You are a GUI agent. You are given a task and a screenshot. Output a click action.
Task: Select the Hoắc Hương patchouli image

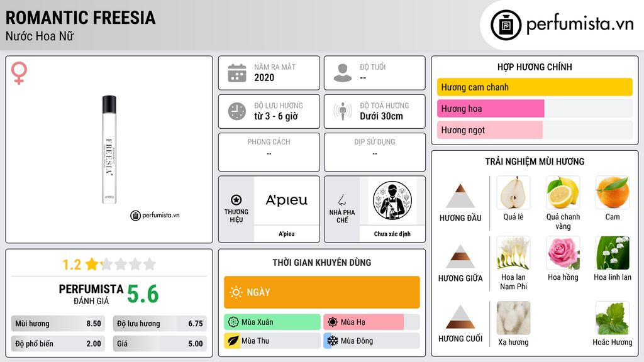pyautogui.click(x=613, y=318)
